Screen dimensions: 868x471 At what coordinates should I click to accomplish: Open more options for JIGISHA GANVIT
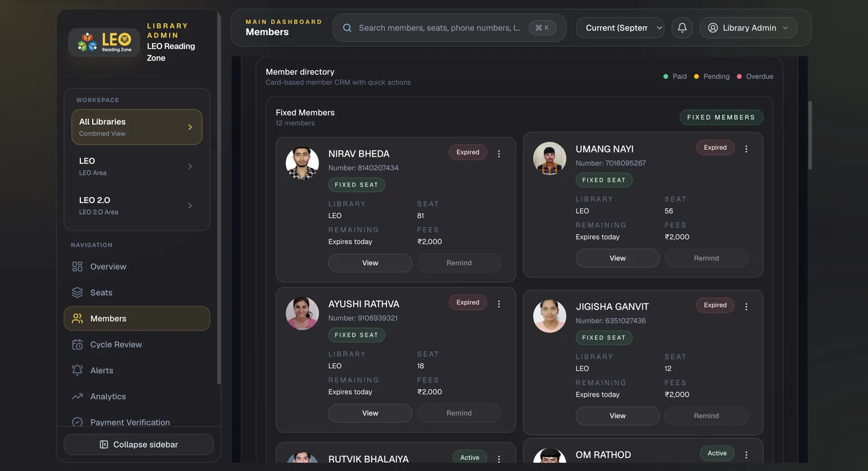click(746, 307)
